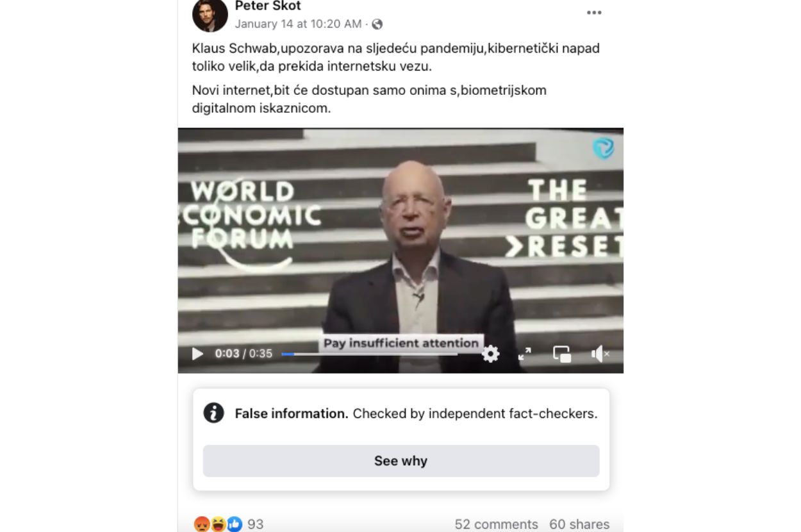Click the video watermark logo

603,148
